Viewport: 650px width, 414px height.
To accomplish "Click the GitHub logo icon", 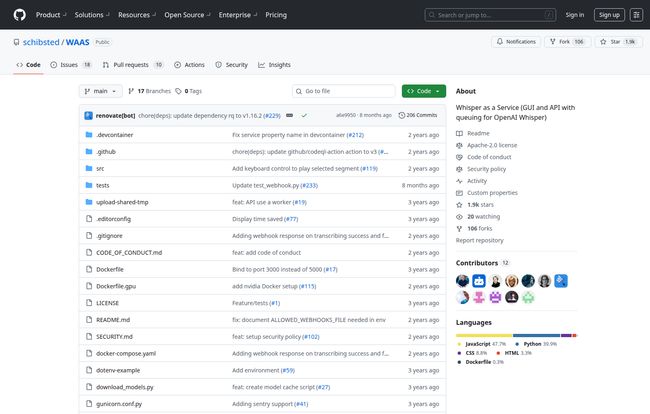I will (20, 15).
